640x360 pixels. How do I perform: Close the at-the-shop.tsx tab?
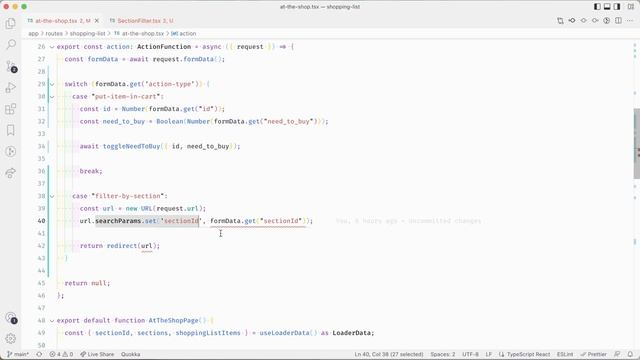pyautogui.click(x=97, y=20)
